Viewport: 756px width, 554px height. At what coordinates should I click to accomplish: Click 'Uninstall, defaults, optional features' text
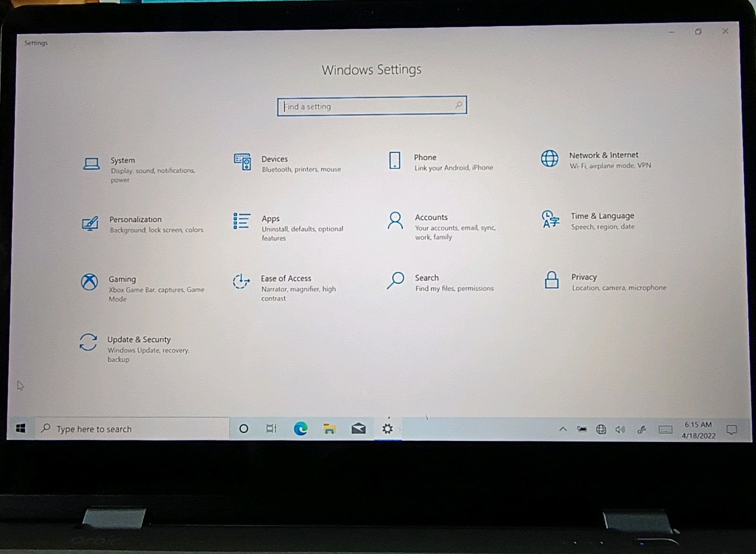(302, 234)
